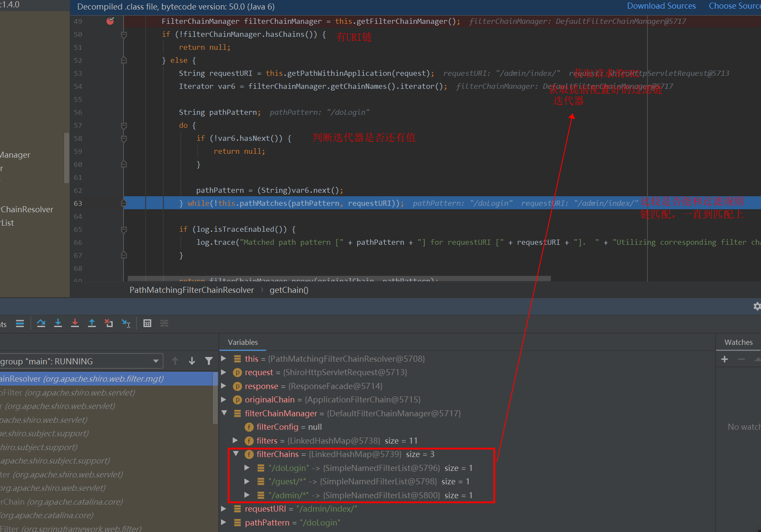Click the project panel vertical scrollbar

tap(66, 158)
